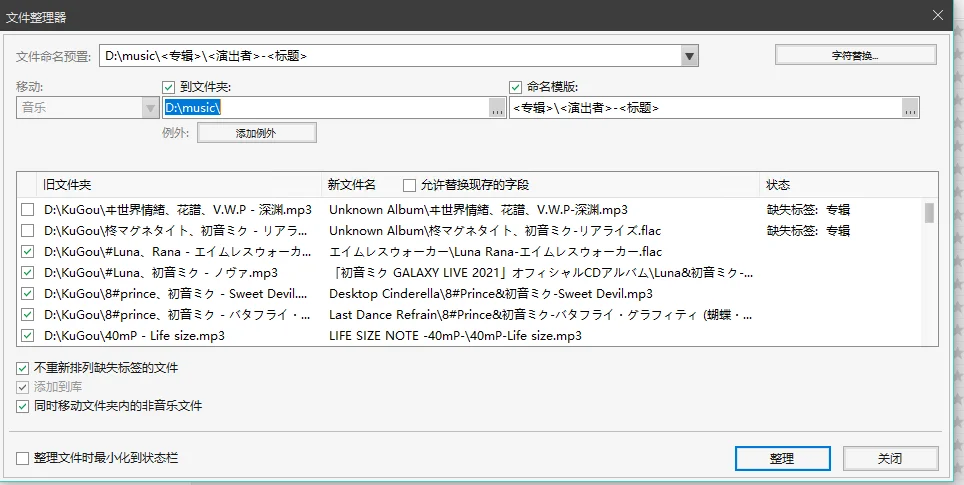This screenshot has width=964, height=485.
Task: Select new name starting with 「初音ミク GALAXY LIVE 2021」
Action: 540,273
